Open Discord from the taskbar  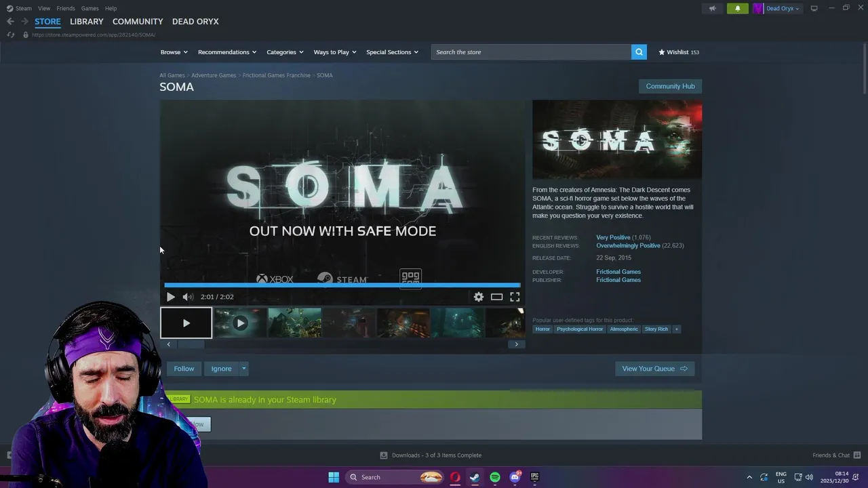point(515,477)
